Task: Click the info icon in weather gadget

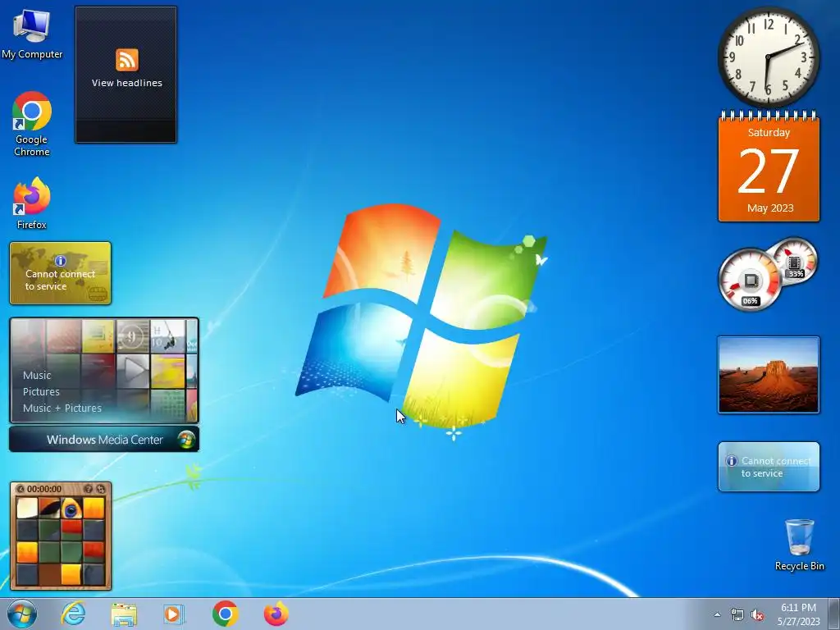Action: (x=731, y=461)
